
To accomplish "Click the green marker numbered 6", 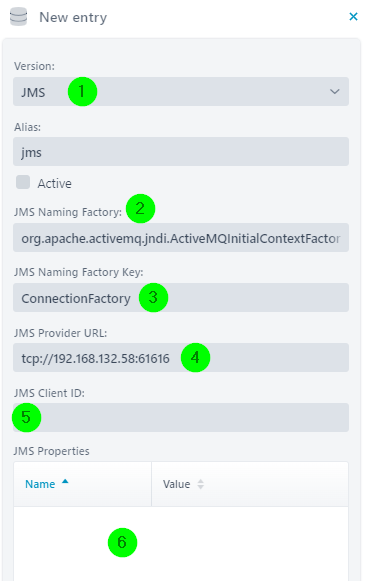I will click(122, 542).
